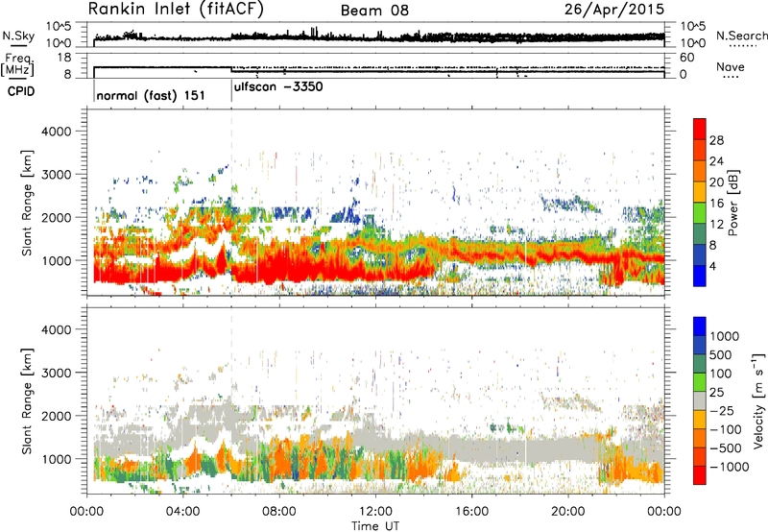Click the 'Slant Range [km]' label of power panel
The height and width of the screenshot is (532, 768).
pyautogui.click(x=27, y=203)
